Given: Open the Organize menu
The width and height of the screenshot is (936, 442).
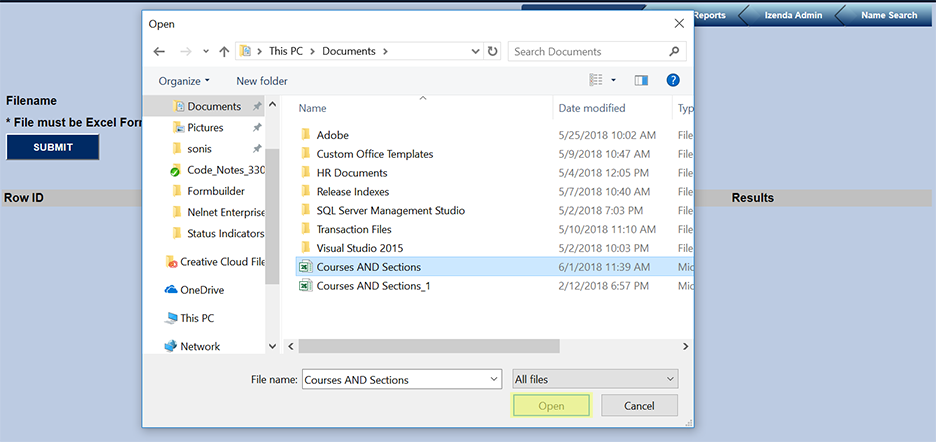Looking at the screenshot, I should click(184, 80).
